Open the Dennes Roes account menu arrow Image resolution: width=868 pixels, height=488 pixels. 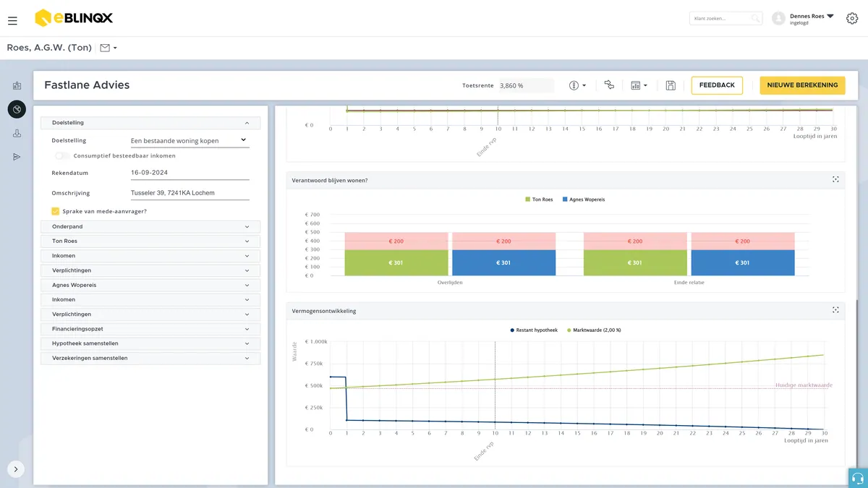click(x=830, y=16)
